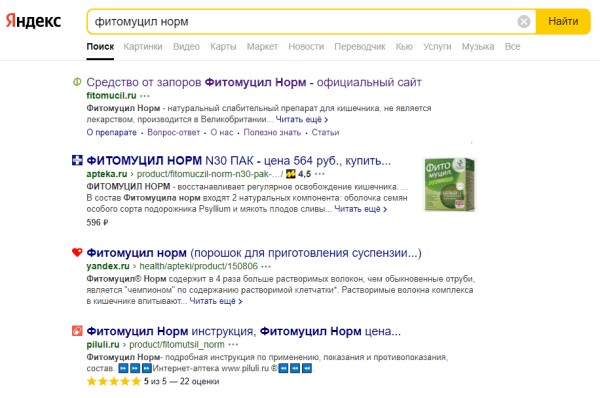Click the Найти search button
This screenshot has width=600, height=398.
coord(563,21)
